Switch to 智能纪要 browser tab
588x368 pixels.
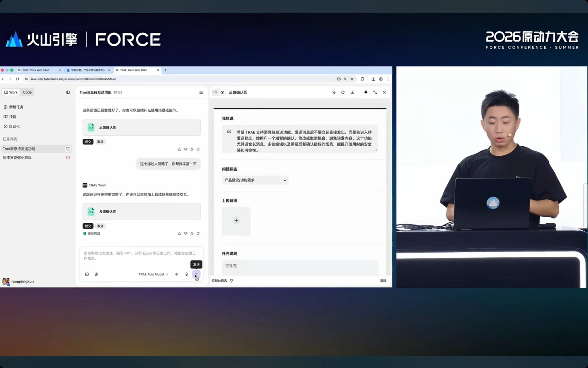click(87, 70)
